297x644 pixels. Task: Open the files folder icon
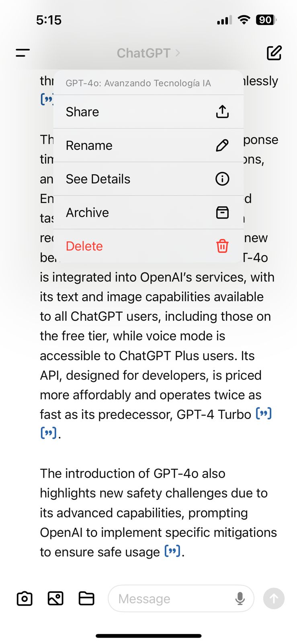86,599
